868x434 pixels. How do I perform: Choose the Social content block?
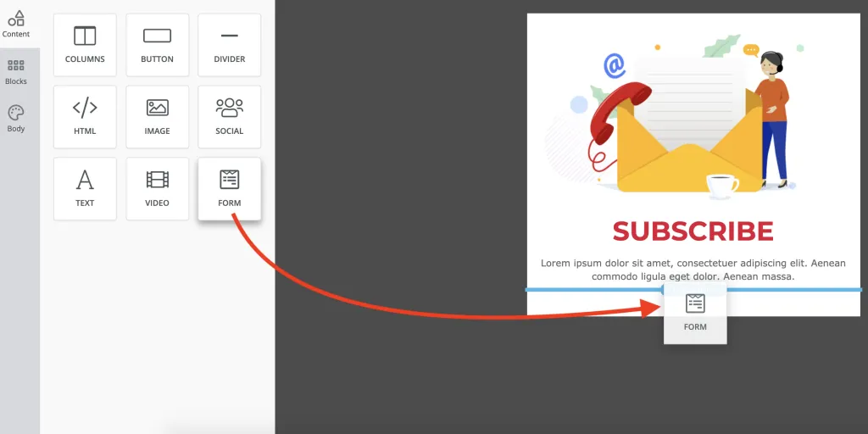point(229,117)
